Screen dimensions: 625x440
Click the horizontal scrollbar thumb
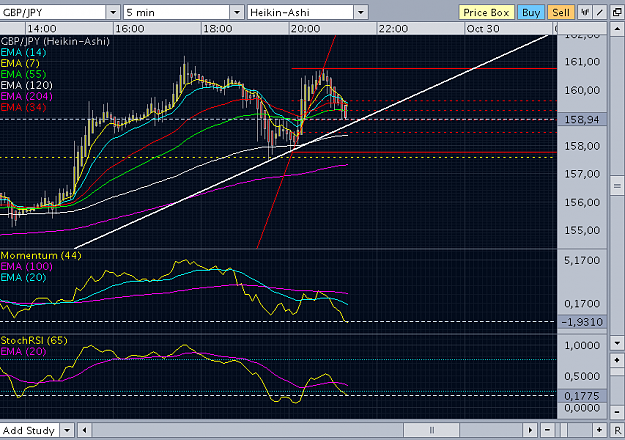click(x=431, y=430)
